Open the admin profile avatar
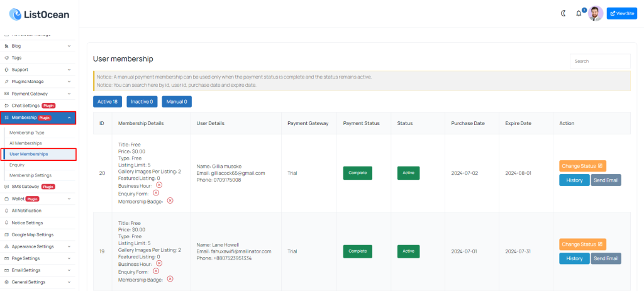644x291 pixels. tap(596, 13)
